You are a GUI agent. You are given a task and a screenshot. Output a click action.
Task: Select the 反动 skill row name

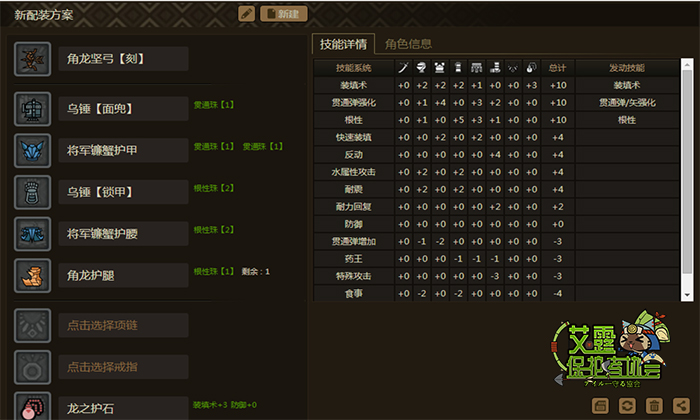tap(354, 155)
